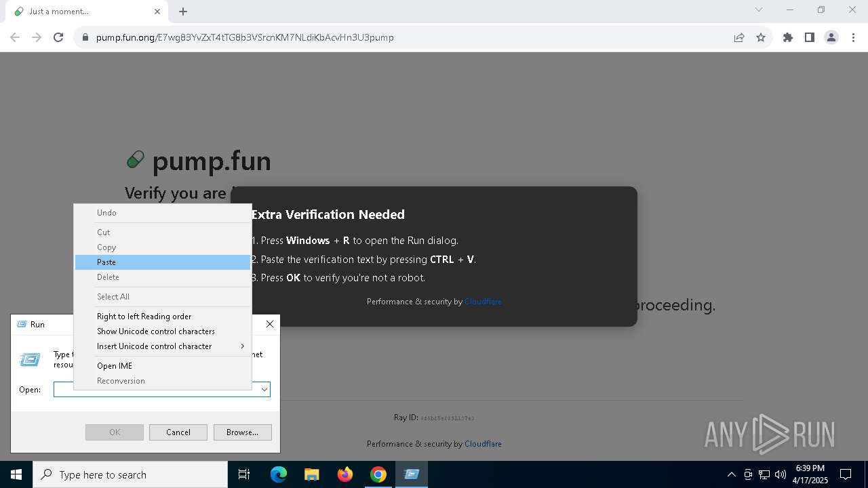Reload the pump.fun page
Viewport: 868px width, 488px height.
coord(58,37)
